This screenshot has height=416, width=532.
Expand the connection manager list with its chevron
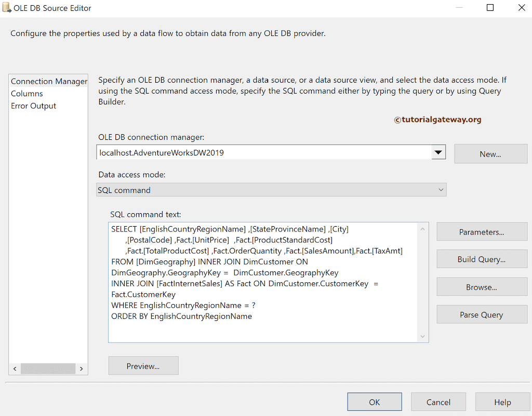point(439,152)
